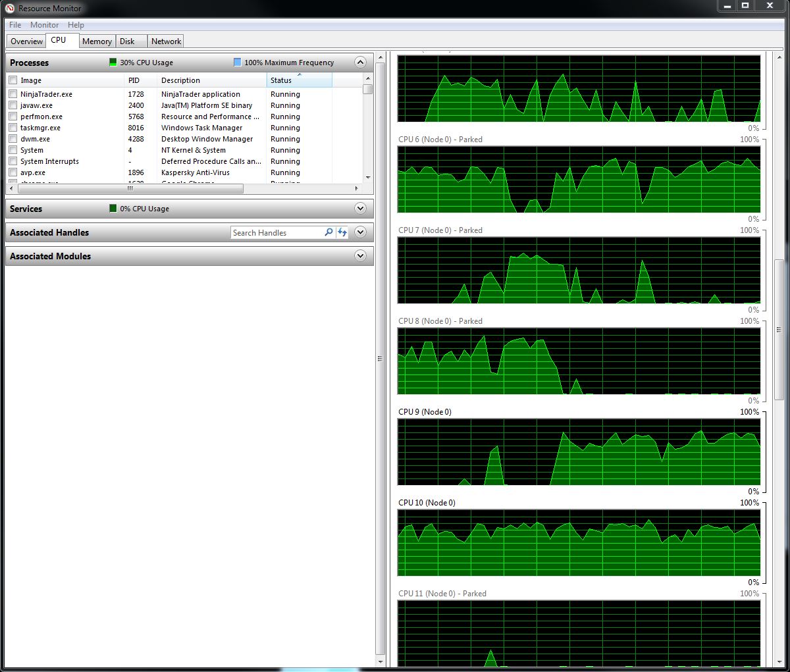
Task: Click the perfmon.exe process name
Action: coord(41,116)
